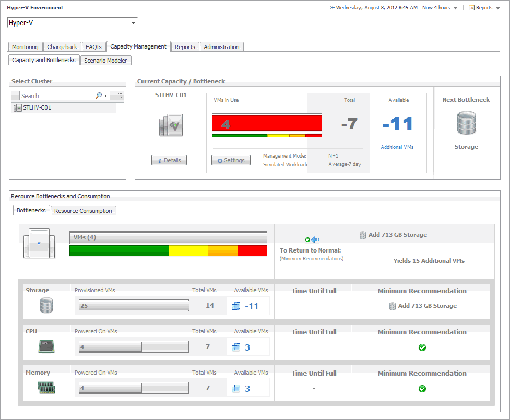Click the Details button
This screenshot has width=510, height=420.
[x=169, y=160]
